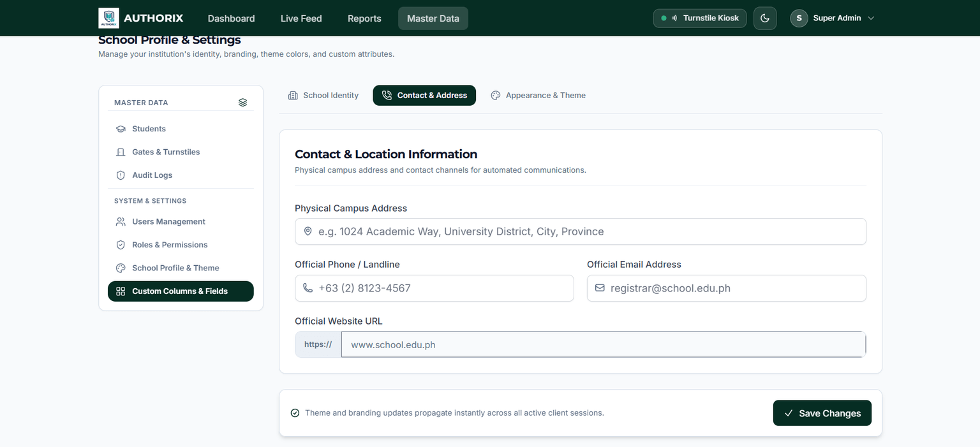Focus the Official Phone / Landline field

434,288
